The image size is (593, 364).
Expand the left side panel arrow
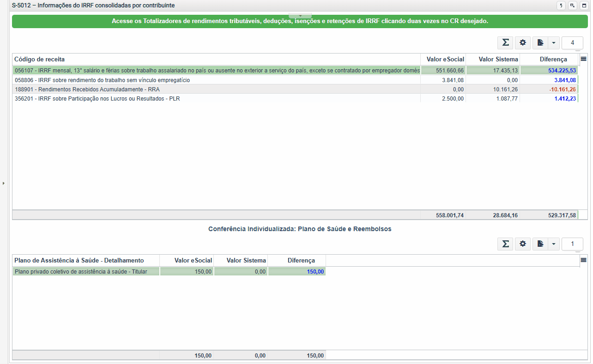pyautogui.click(x=4, y=183)
